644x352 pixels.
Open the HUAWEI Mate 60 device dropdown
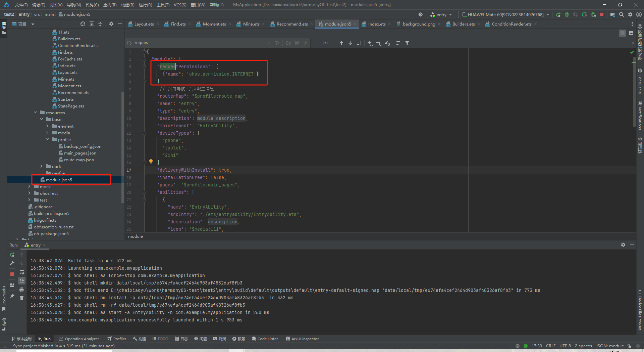click(x=505, y=14)
